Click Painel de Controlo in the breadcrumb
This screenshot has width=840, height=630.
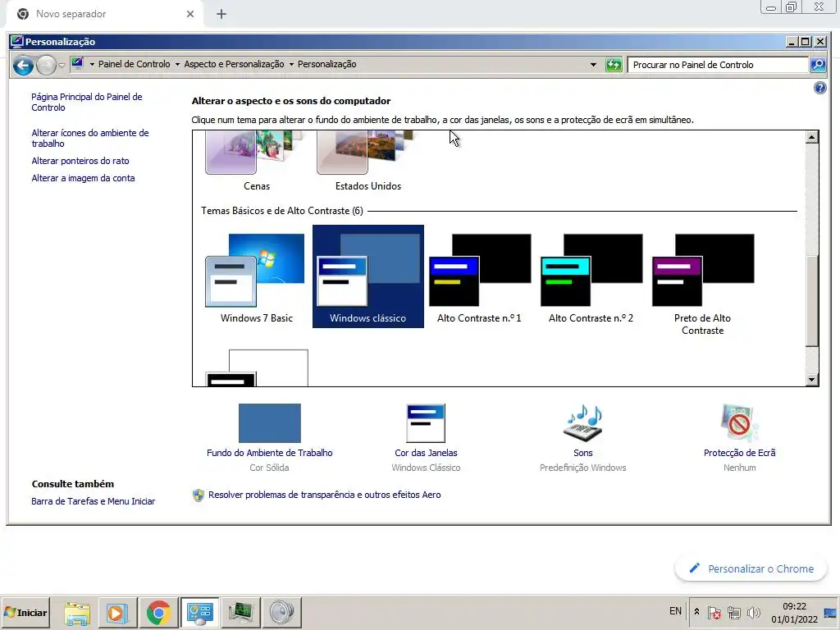pyautogui.click(x=134, y=64)
